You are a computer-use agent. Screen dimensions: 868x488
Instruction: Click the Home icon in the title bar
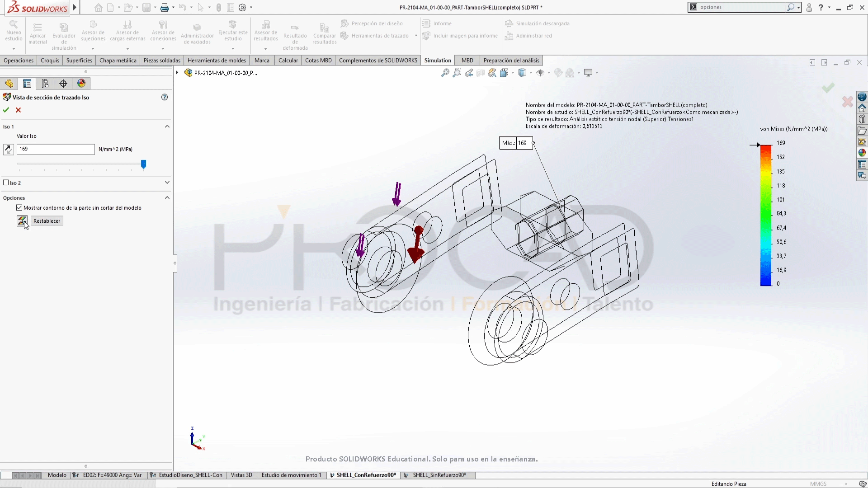point(98,7)
